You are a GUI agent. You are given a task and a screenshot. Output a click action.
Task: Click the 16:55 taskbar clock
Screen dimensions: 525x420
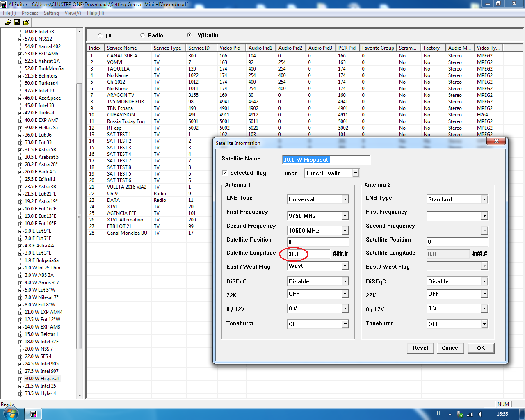coord(502,414)
